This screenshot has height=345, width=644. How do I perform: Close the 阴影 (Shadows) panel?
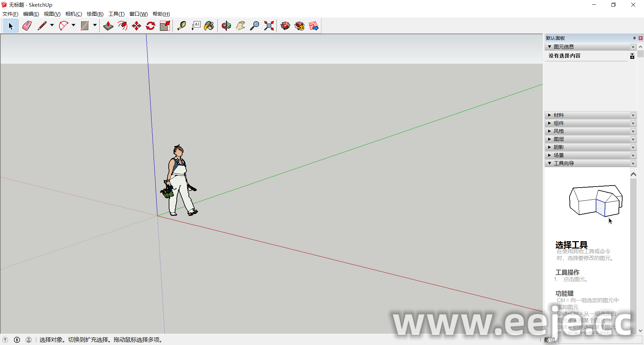click(x=633, y=147)
